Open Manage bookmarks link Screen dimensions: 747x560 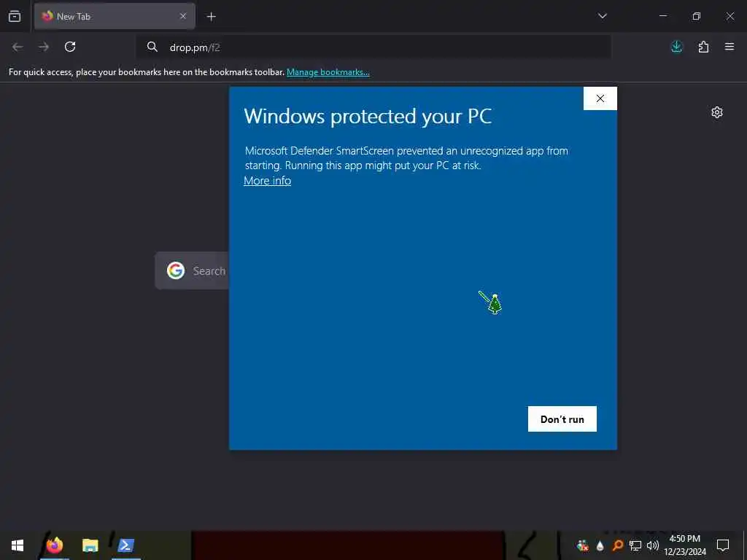coord(328,72)
